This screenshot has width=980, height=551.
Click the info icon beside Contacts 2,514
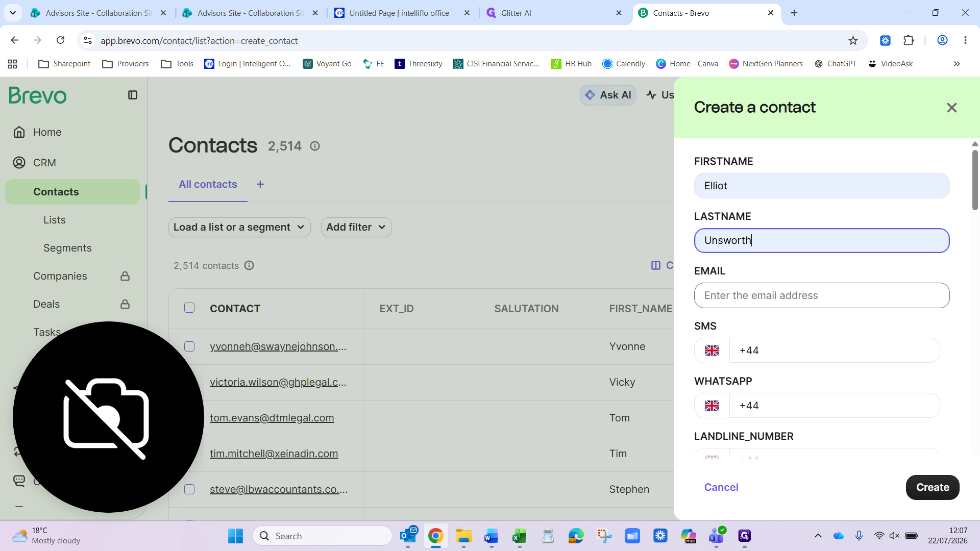click(315, 146)
